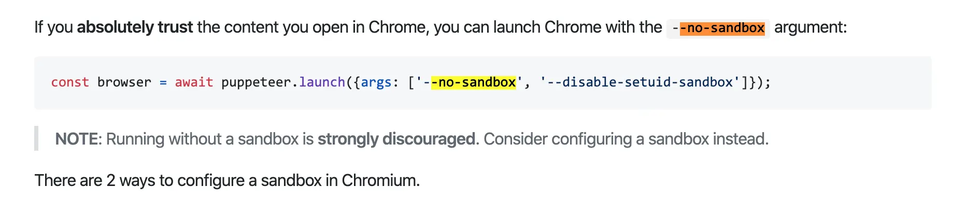This screenshot has height=215, width=980.
Task: Click the words If you starting the paragraph
Action: click(54, 27)
